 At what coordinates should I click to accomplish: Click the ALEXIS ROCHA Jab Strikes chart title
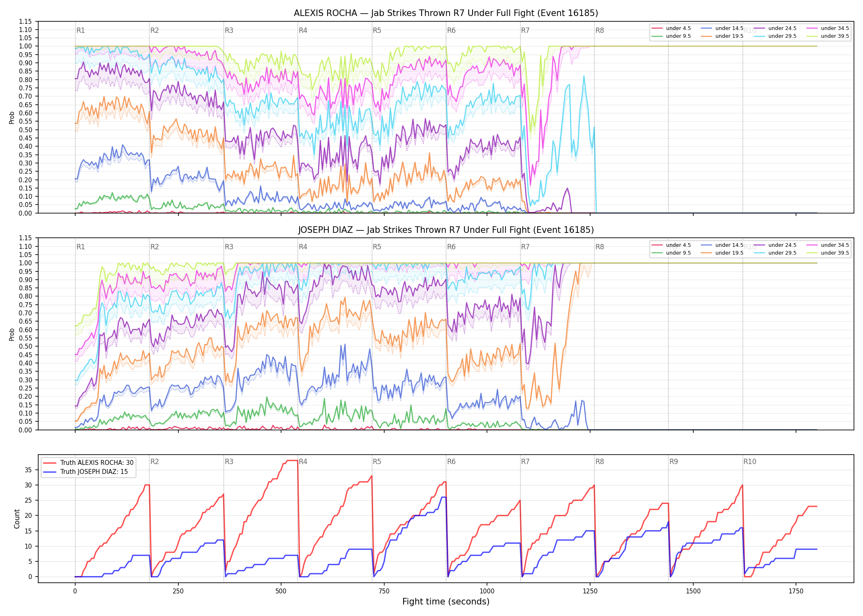[x=446, y=13]
